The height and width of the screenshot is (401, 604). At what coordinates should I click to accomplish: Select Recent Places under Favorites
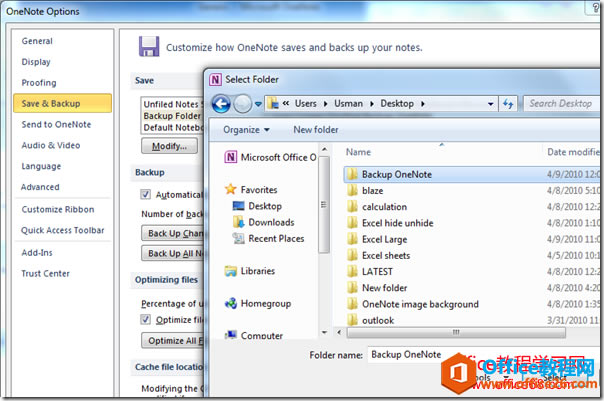(268, 238)
